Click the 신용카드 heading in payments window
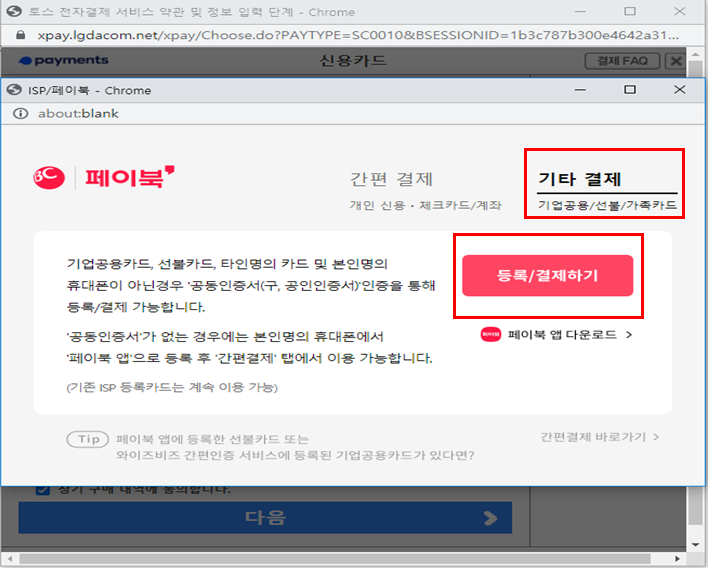The height and width of the screenshot is (570, 709). pos(353,60)
